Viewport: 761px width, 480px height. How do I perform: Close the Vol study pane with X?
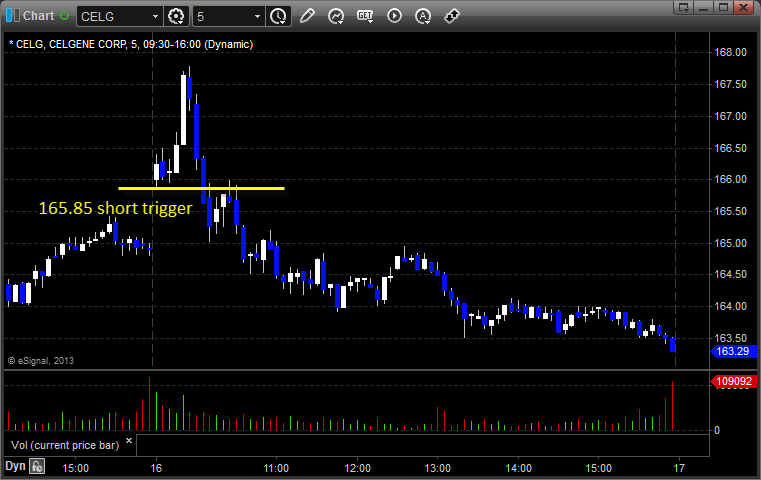click(129, 441)
